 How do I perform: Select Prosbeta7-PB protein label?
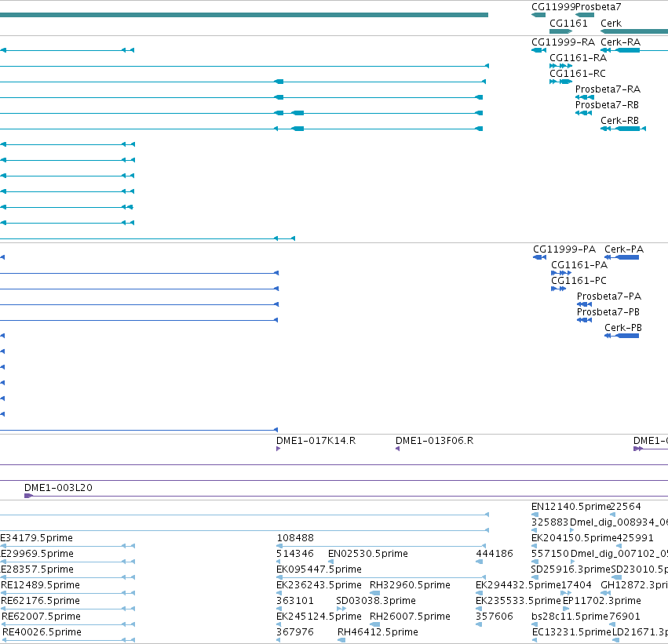[608, 312]
